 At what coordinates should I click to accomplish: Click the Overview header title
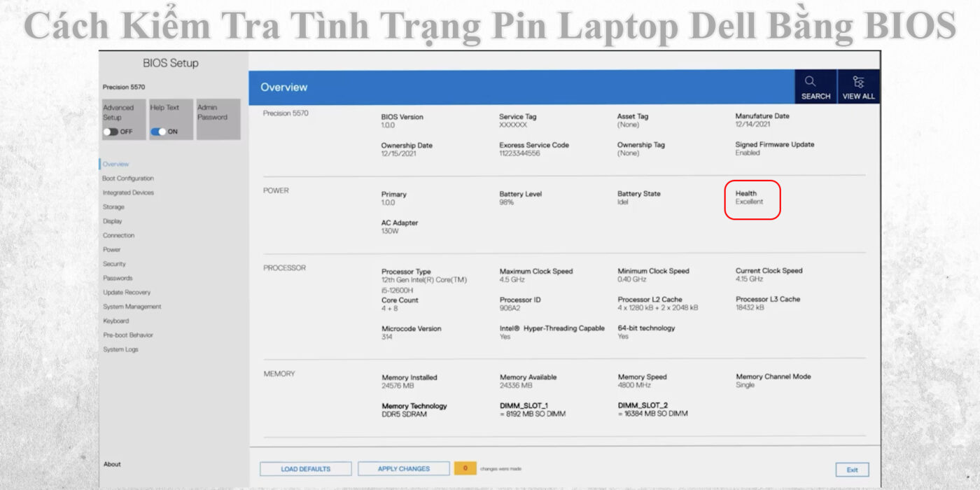284,87
